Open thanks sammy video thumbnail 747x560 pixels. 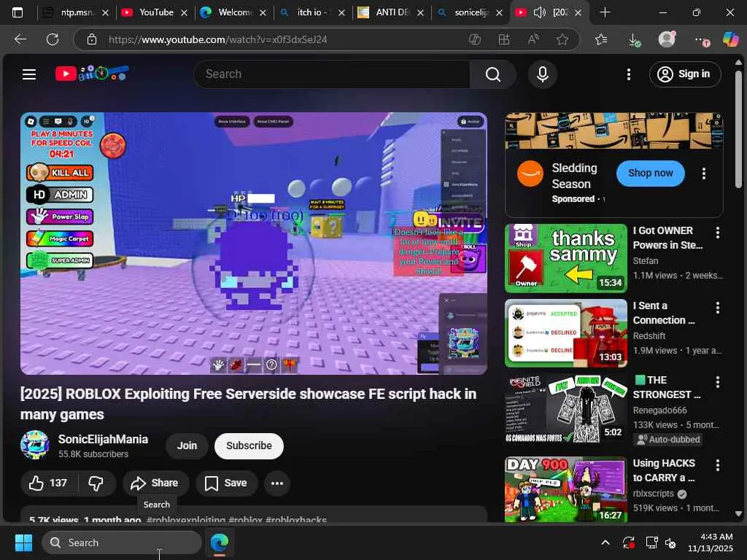(x=566, y=258)
